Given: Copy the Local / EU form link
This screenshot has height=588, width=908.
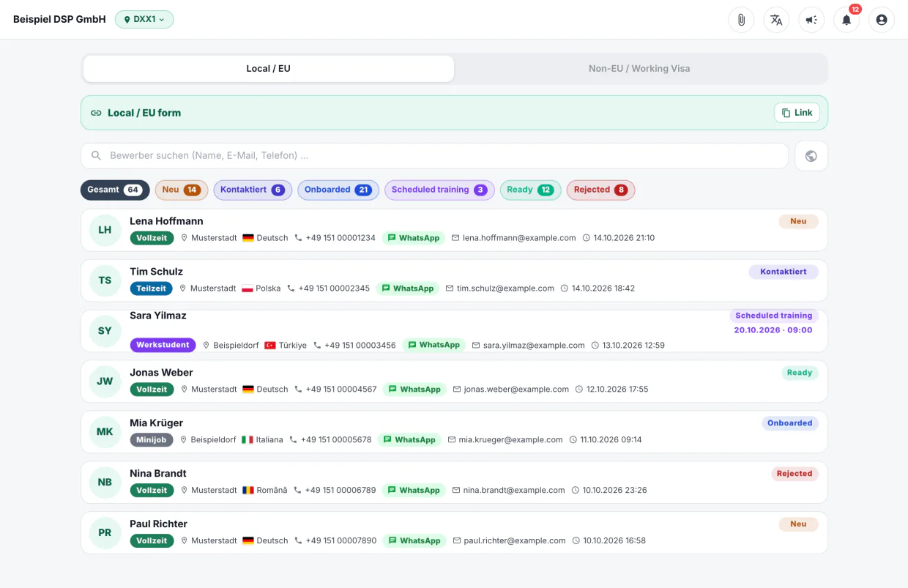Looking at the screenshot, I should 797,113.
